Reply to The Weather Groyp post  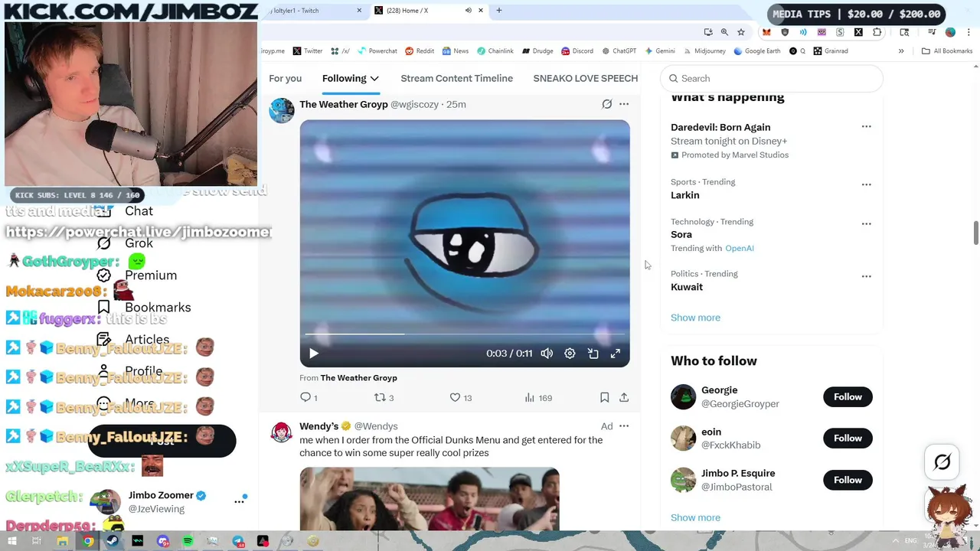[309, 397]
